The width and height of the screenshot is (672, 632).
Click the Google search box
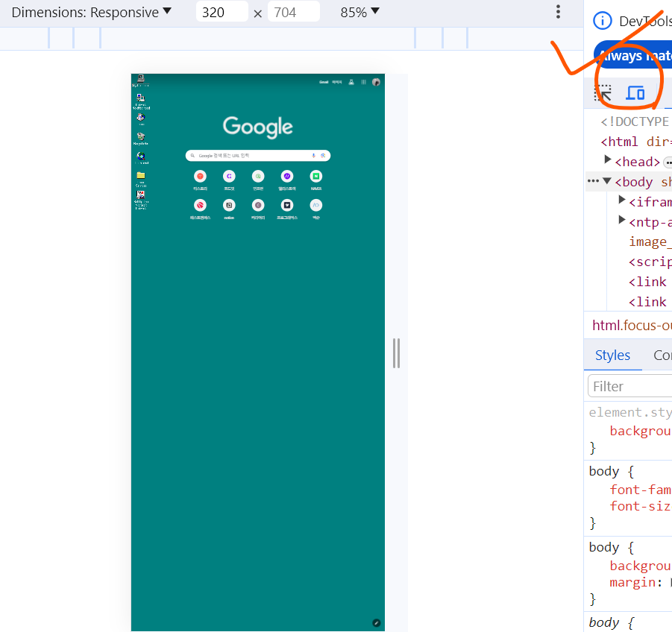(257, 156)
